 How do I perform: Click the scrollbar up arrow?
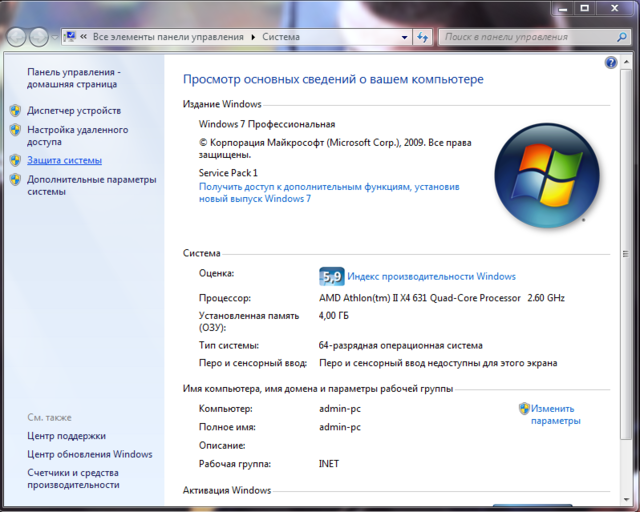(x=626, y=62)
